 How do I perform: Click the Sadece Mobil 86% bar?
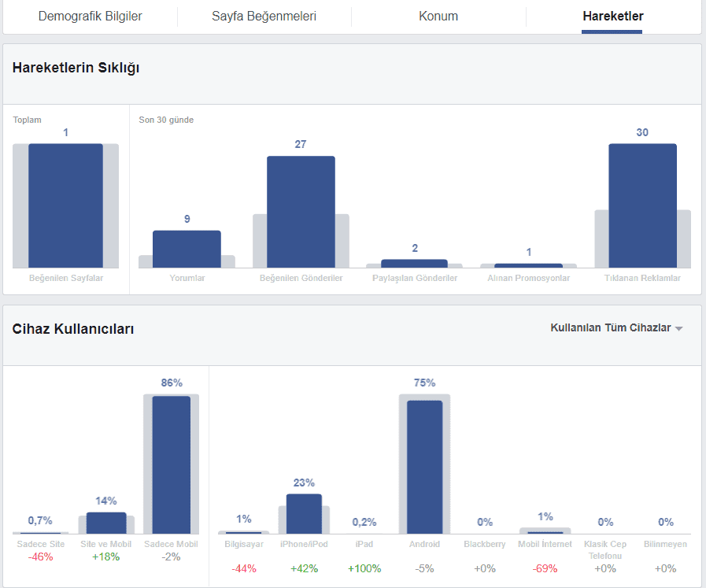[x=169, y=464]
